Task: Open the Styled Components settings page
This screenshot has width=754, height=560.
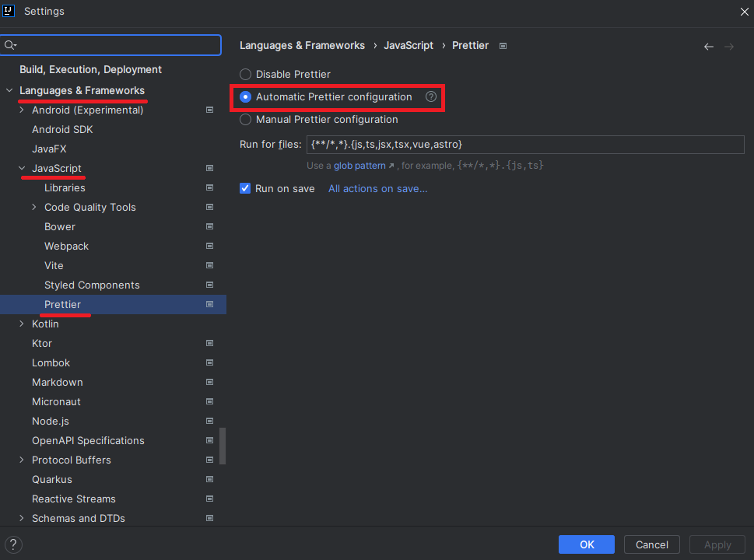Action: [92, 285]
